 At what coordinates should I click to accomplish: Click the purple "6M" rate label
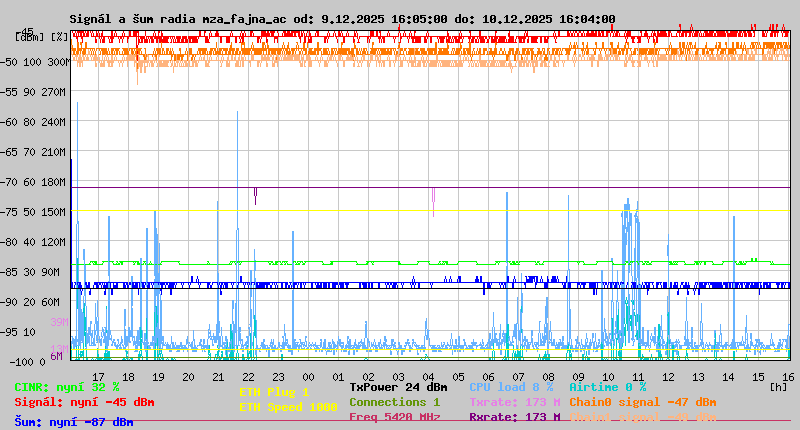click(x=56, y=356)
